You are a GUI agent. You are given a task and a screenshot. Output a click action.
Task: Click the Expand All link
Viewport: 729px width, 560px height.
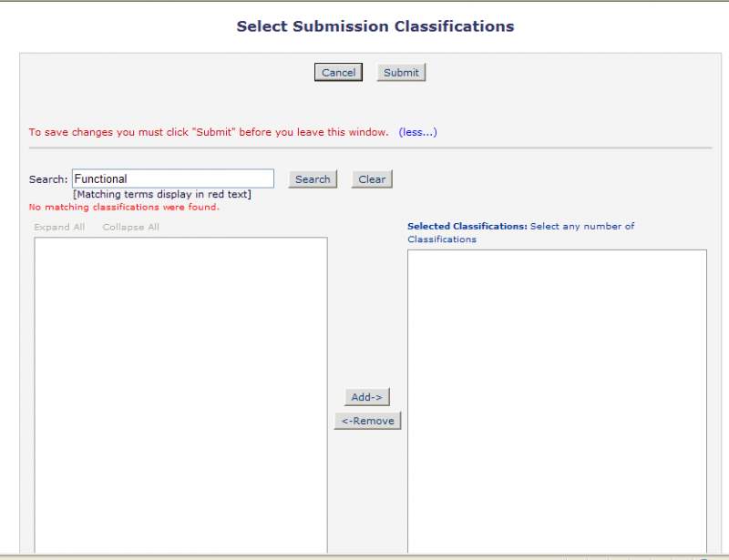click(59, 227)
